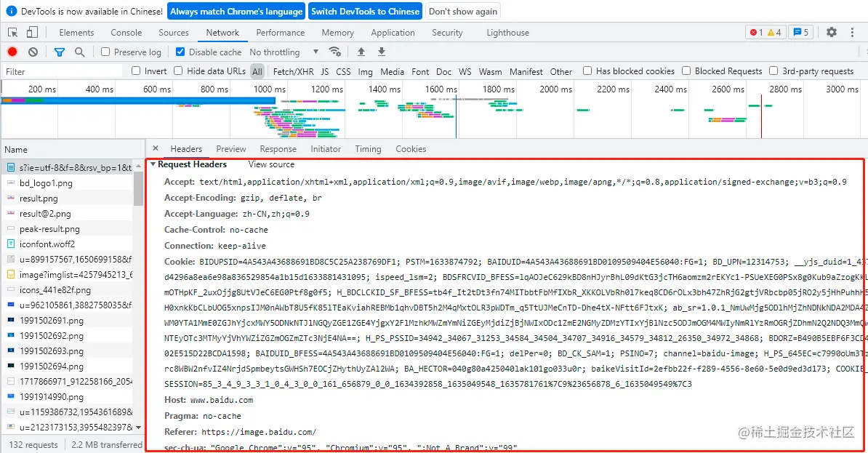Filter requests by Manifest type
Image resolution: width=868 pixels, height=453 pixels.
click(526, 71)
